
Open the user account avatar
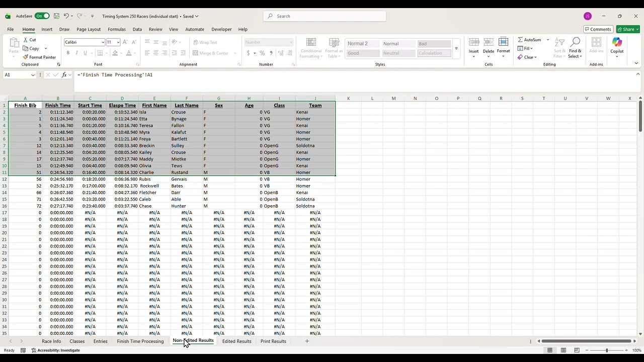588,16
